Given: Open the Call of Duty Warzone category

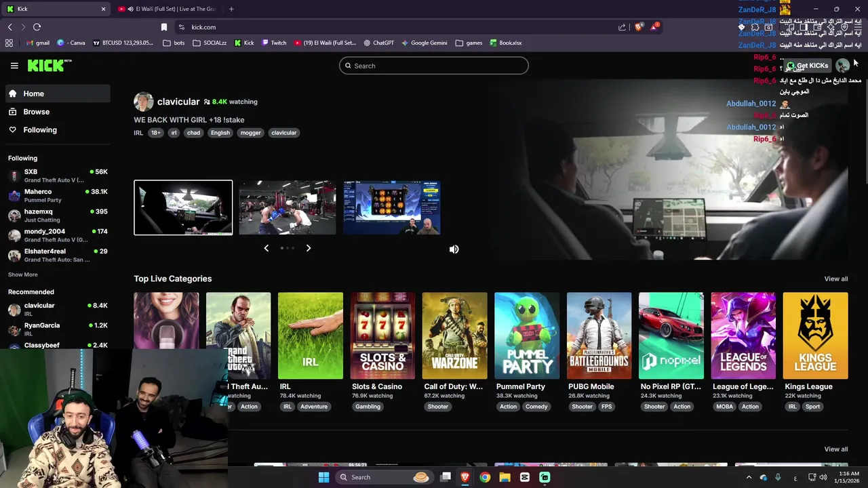Looking at the screenshot, I should [454, 335].
